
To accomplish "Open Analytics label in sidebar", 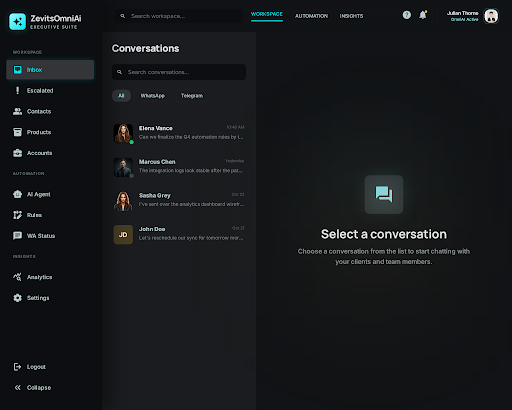I will pyautogui.click(x=39, y=277).
